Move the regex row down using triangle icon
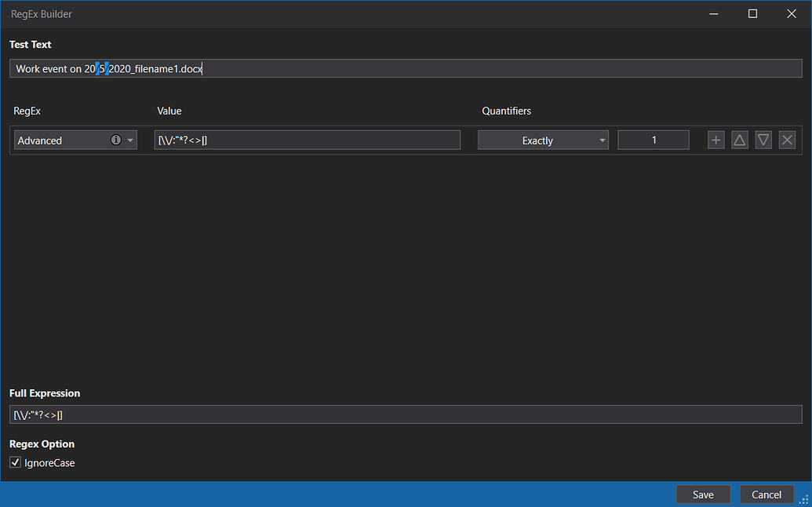This screenshot has width=812, height=507. click(763, 140)
